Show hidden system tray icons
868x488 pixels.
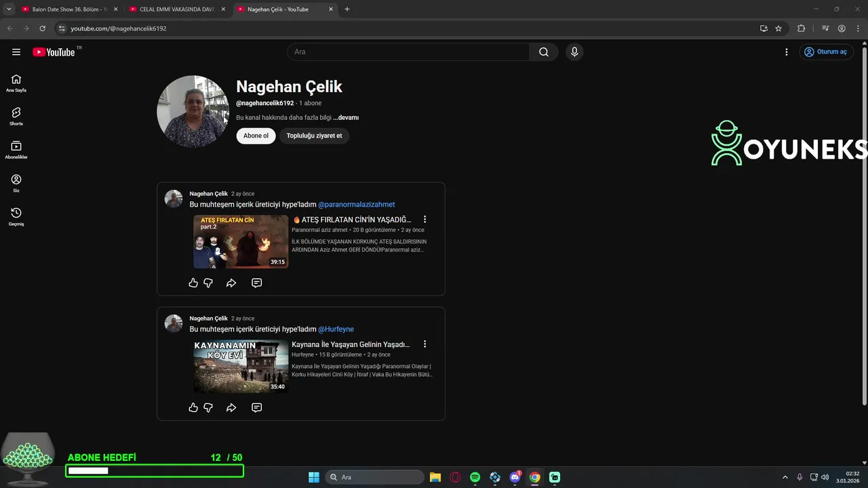tap(785, 477)
